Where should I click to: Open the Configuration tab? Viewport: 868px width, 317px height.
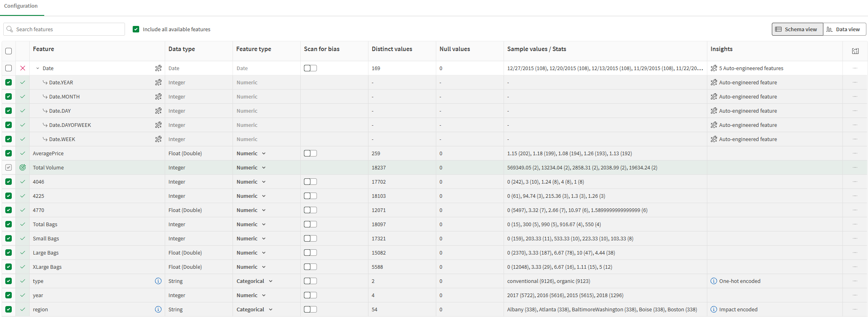[21, 6]
